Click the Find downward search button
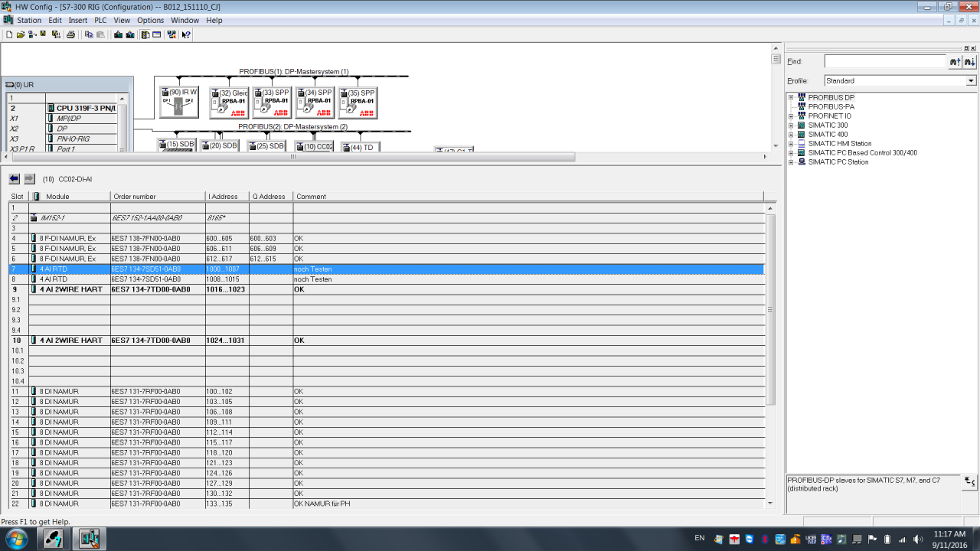The height and width of the screenshot is (551, 980). click(970, 61)
